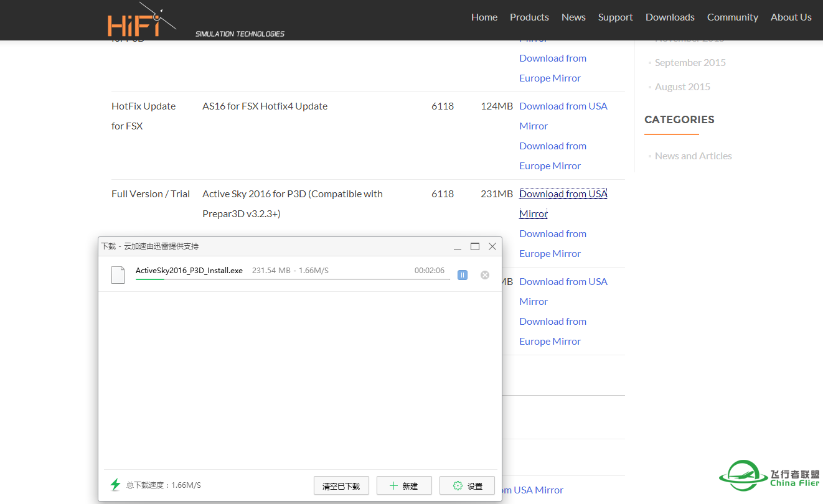Click the HotFix Update for FSX cell
823x504 pixels.
(x=144, y=116)
